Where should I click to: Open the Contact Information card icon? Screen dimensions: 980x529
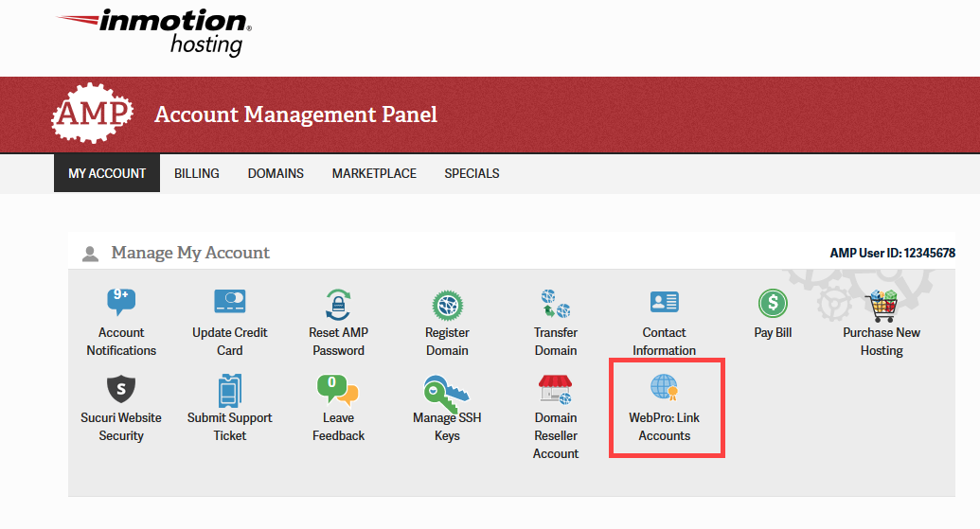(x=665, y=302)
